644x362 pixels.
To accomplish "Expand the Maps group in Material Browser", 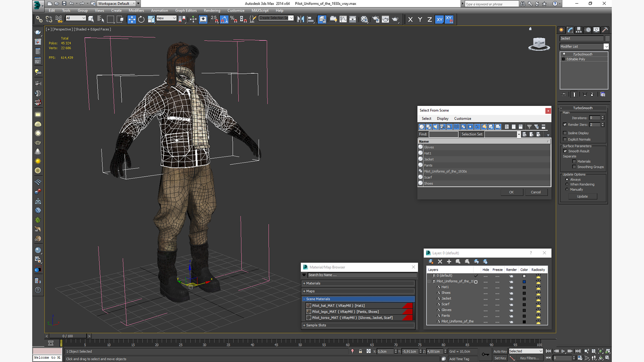I will pyautogui.click(x=358, y=291).
